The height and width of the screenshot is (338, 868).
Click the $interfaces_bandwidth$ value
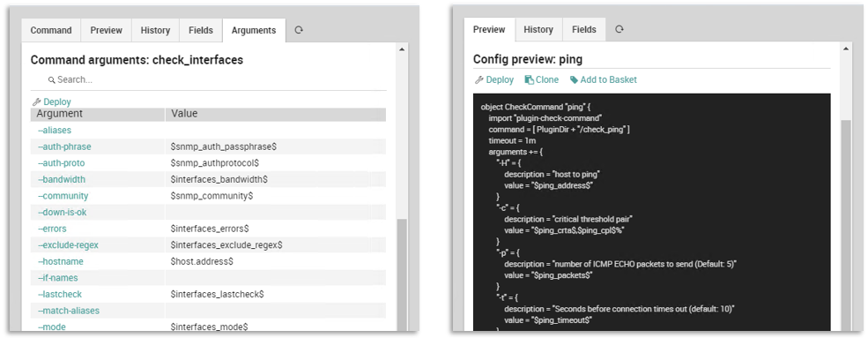[x=219, y=179]
